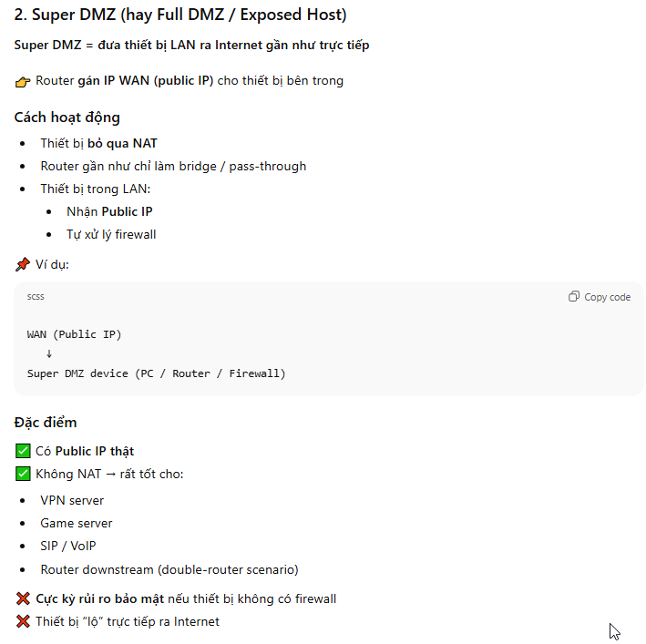Click the Game server list item
The image size is (646, 644).
coord(77,523)
